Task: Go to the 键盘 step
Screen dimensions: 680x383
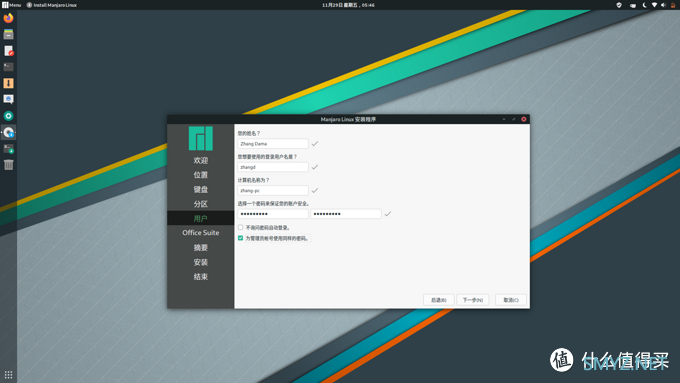Action: 201,190
